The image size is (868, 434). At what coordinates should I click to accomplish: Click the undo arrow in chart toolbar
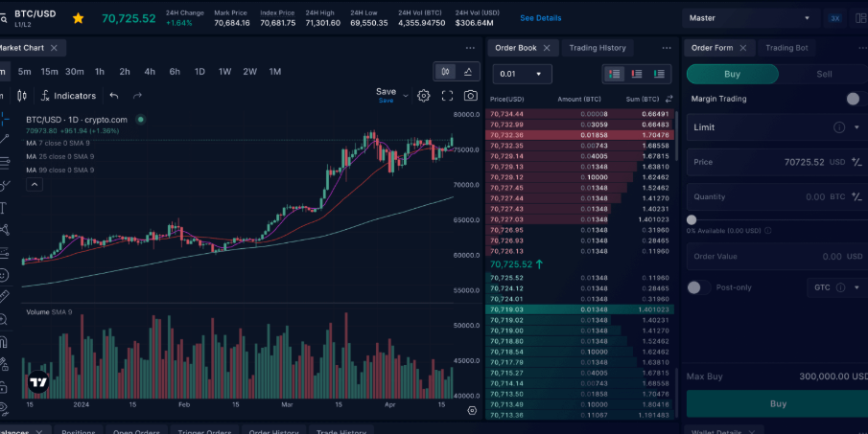(x=114, y=96)
